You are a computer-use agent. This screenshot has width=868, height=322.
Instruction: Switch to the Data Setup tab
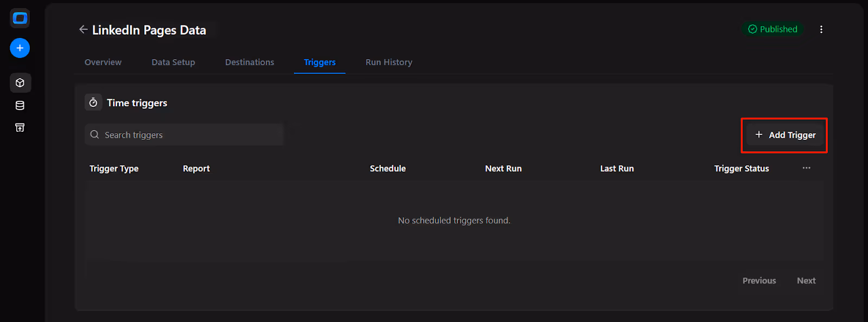pos(173,62)
